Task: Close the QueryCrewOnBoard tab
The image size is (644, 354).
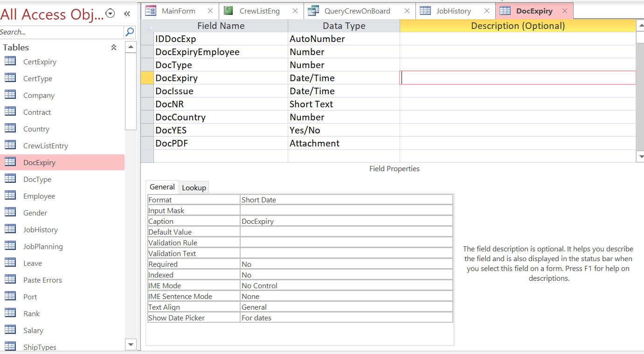Action: point(407,11)
